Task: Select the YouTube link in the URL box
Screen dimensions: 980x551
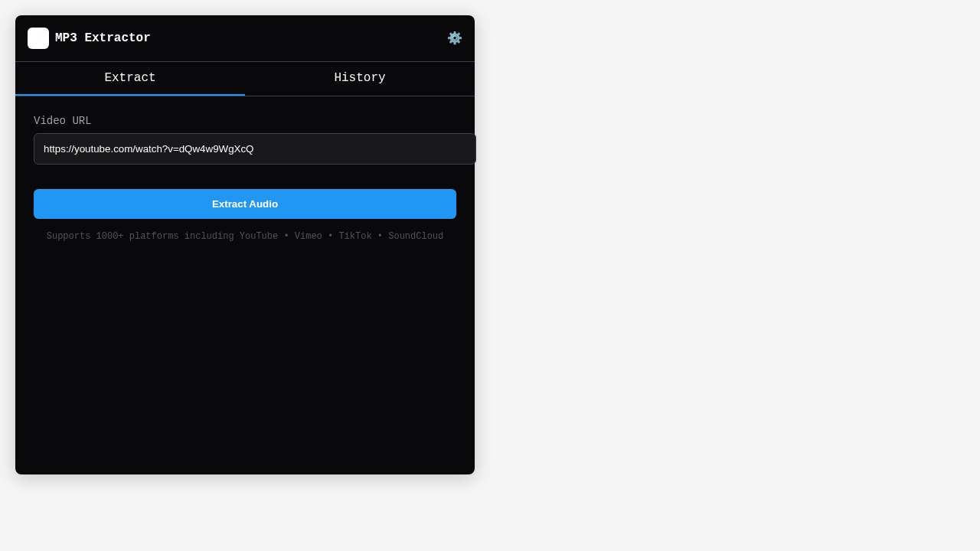Action: [x=149, y=148]
